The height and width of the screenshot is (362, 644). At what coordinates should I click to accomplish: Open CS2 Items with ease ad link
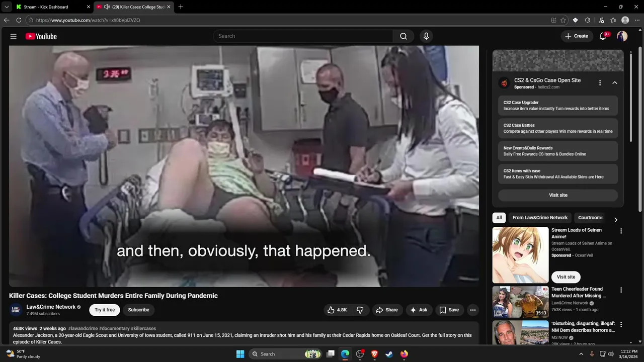pos(558,174)
